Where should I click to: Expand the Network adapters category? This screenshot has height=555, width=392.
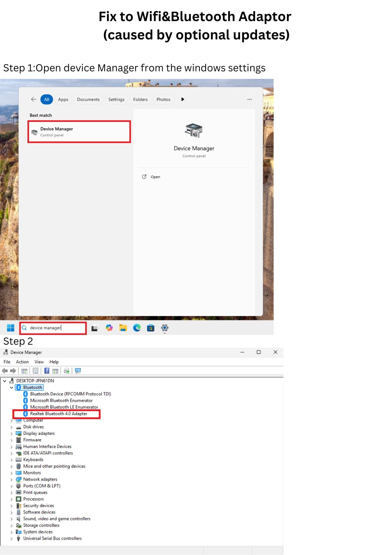pyautogui.click(x=11, y=480)
